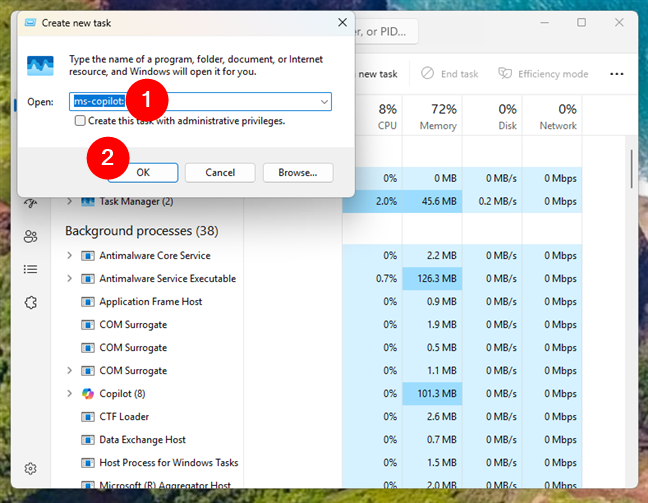
Task: Click the Task Manager icon in dialog title bar
Action: 30,22
